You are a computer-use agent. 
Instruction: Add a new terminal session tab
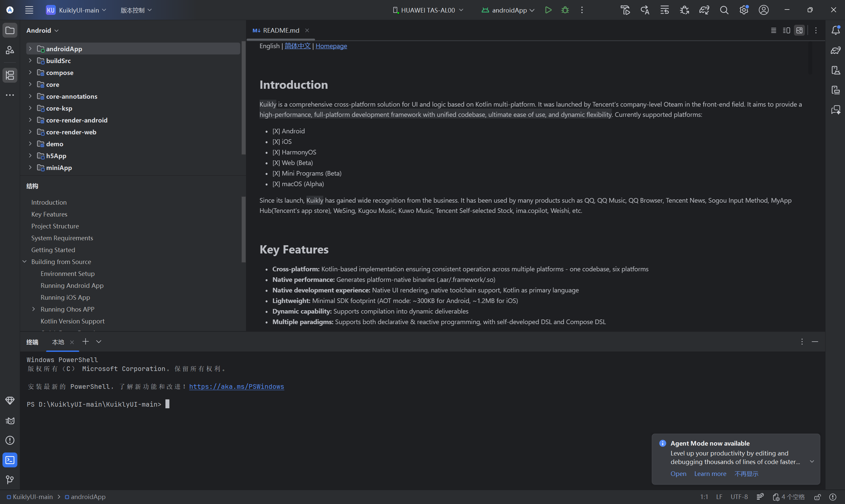pos(85,342)
